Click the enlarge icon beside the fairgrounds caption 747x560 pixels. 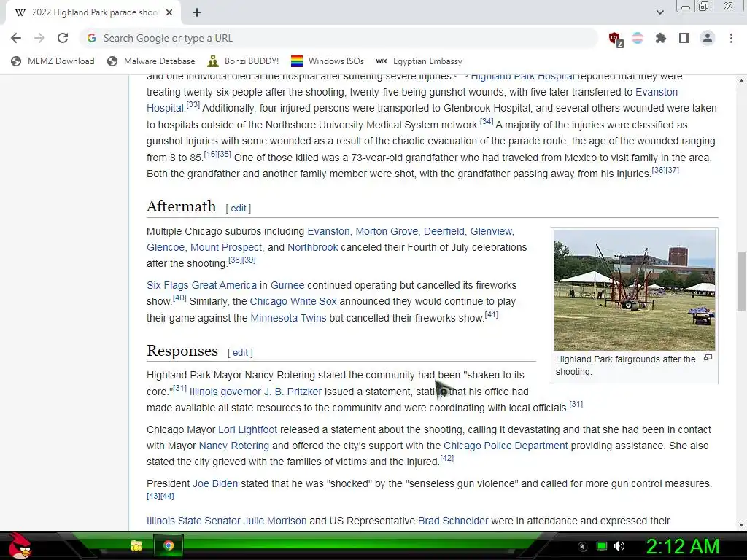click(708, 357)
